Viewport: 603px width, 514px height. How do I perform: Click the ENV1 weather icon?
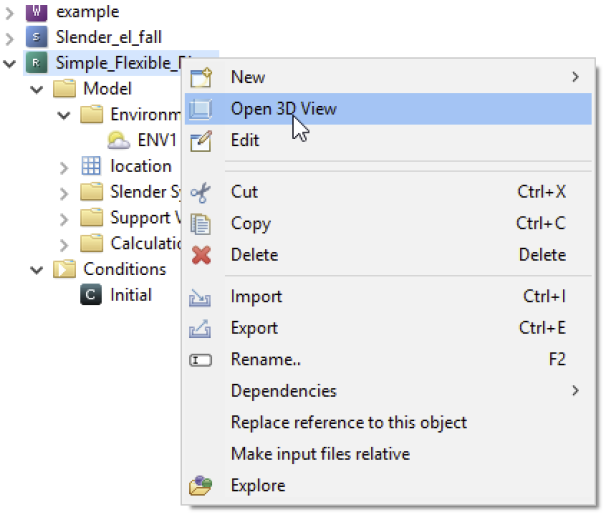pyautogui.click(x=119, y=140)
